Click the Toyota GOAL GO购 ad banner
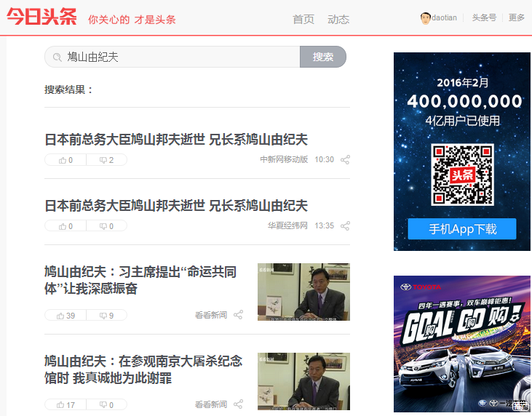This screenshot has height=416, width=532. 462,344
